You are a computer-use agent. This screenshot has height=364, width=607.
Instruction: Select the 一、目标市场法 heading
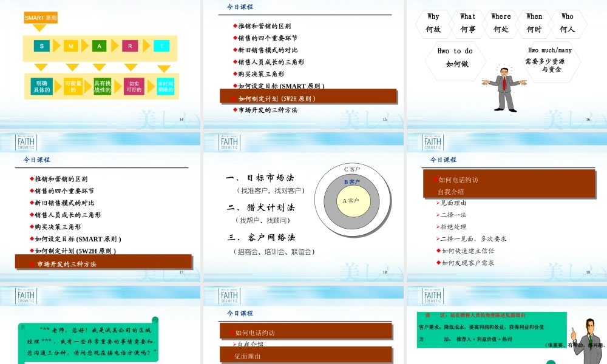[x=260, y=178]
